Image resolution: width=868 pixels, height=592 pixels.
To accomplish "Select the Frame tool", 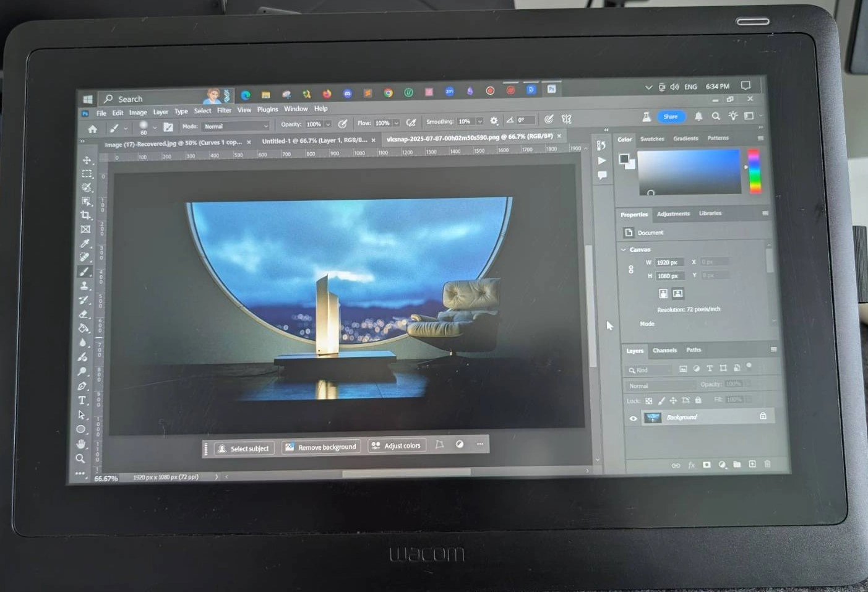I will click(x=86, y=230).
